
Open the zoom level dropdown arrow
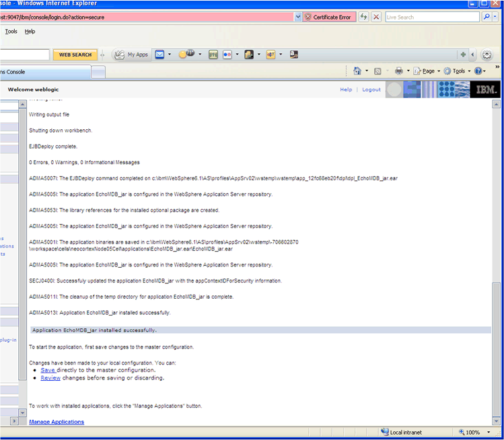pos(489,433)
